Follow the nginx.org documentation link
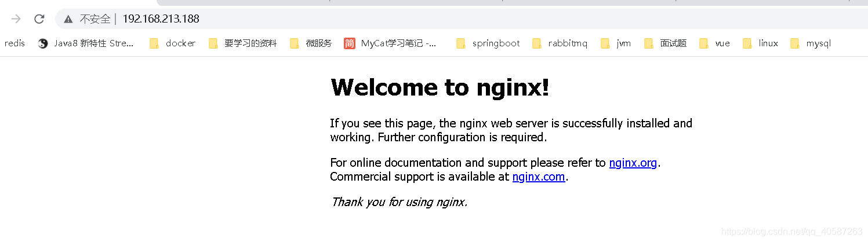This screenshot has width=868, height=242. (633, 163)
